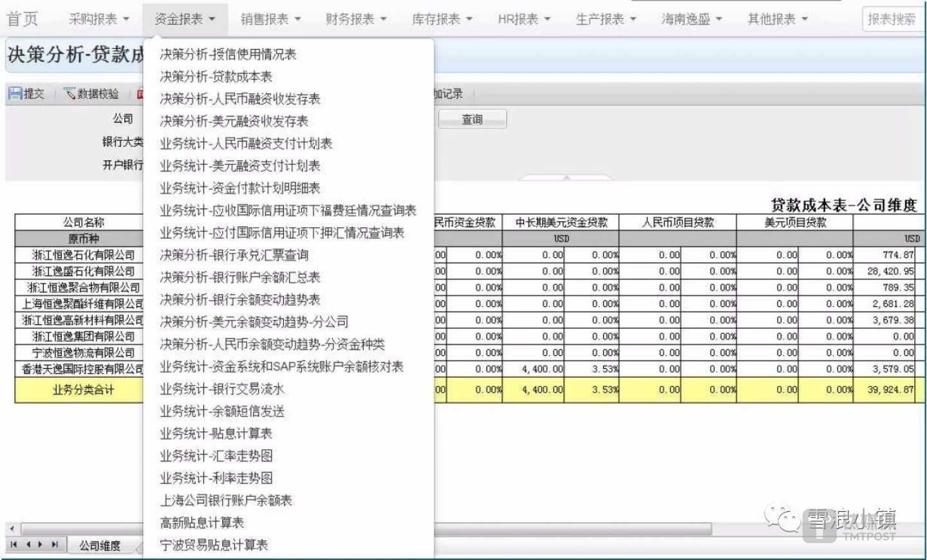Switch to the 公司维度 sheet tab
Image resolution: width=927 pixels, height=560 pixels.
click(101, 545)
